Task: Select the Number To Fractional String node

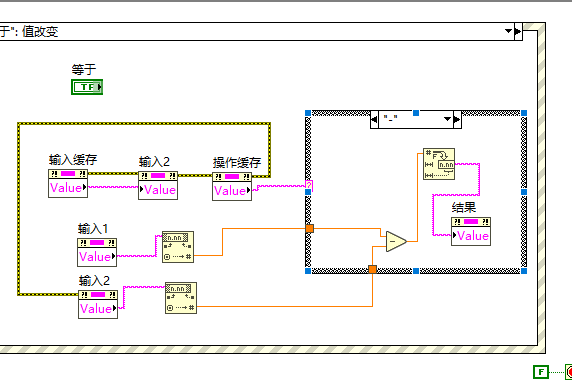Action: click(439, 164)
